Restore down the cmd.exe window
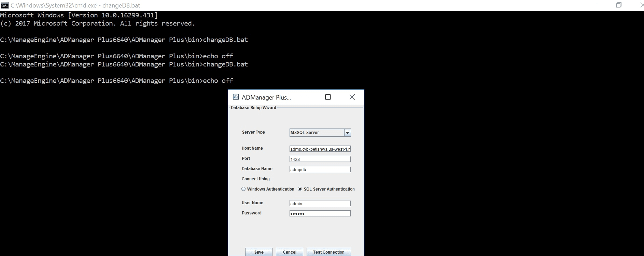This screenshot has height=256, width=644. click(619, 5)
